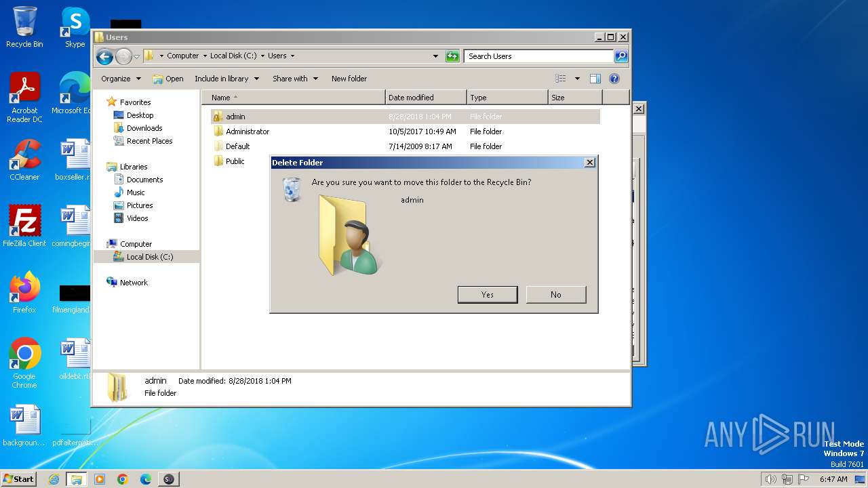Click the Action Center flag icon
Viewport: 868px width, 488px height.
tap(804, 479)
